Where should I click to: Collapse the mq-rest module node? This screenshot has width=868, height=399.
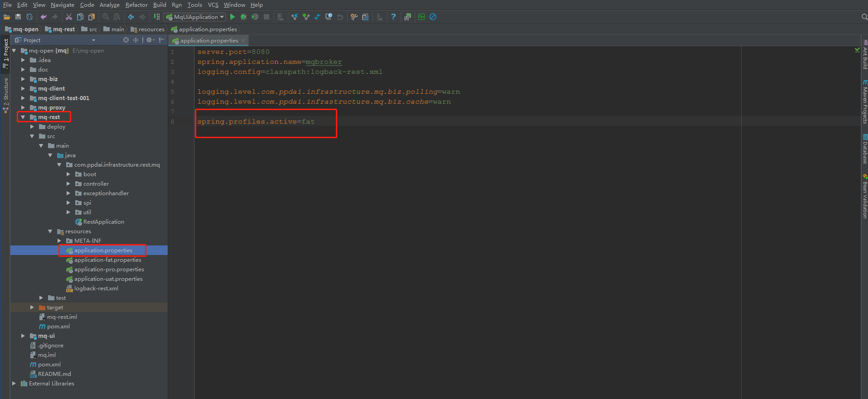click(23, 117)
